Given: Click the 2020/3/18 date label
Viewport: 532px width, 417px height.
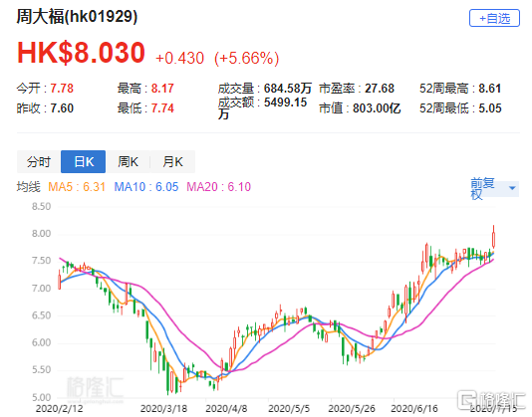Looking at the screenshot, I should click(x=163, y=408).
